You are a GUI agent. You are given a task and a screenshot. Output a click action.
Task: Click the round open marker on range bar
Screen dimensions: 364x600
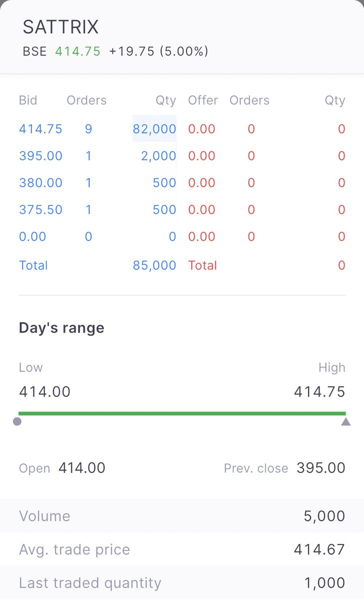tap(17, 421)
